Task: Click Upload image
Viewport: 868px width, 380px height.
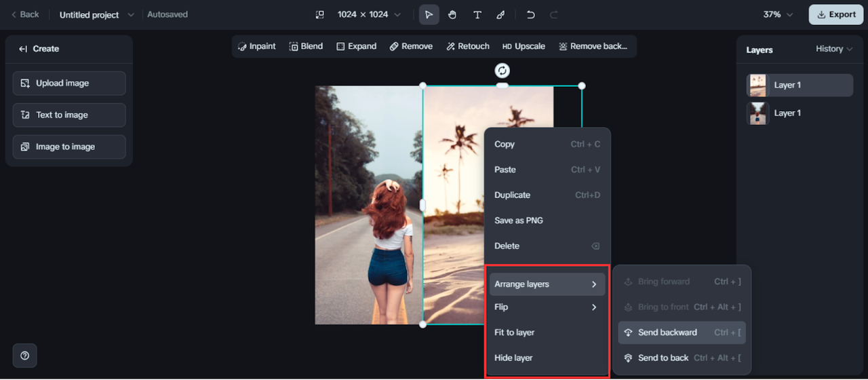Action: [69, 83]
